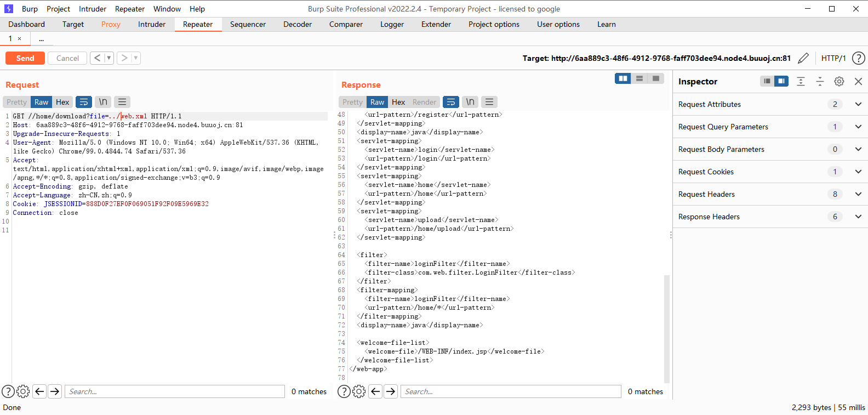Image resolution: width=868 pixels, height=415 pixels.
Task: Select top-bottom stacked layout
Action: click(x=639, y=78)
